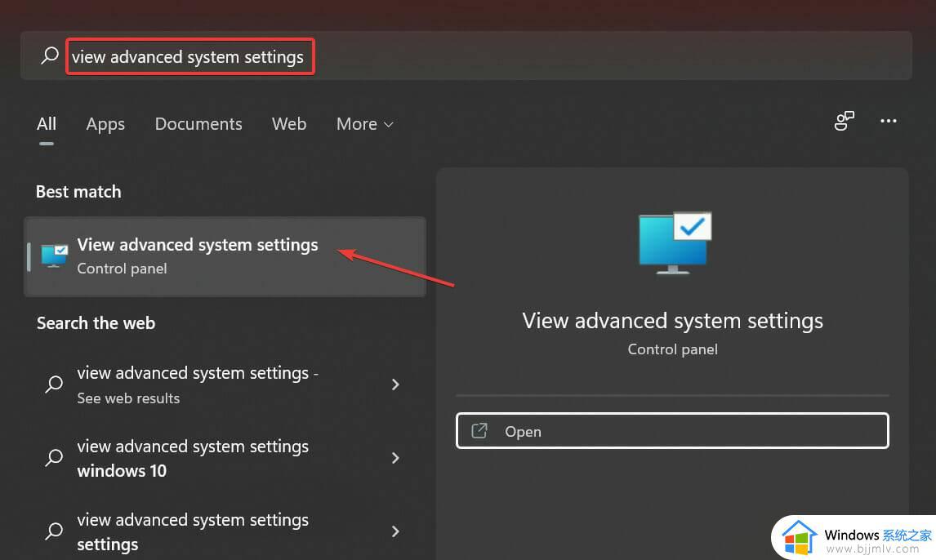Select the All tab
Viewport: 936px width, 560px height.
(46, 123)
